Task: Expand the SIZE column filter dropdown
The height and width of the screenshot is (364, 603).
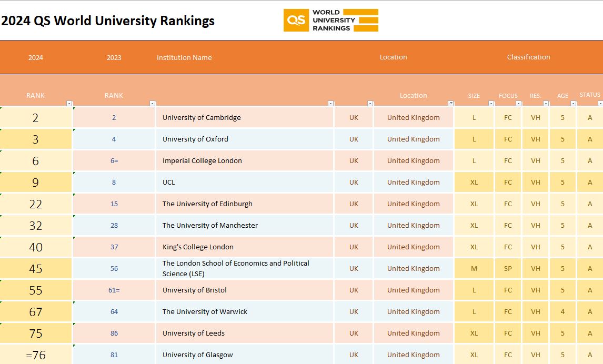Action: 490,104
